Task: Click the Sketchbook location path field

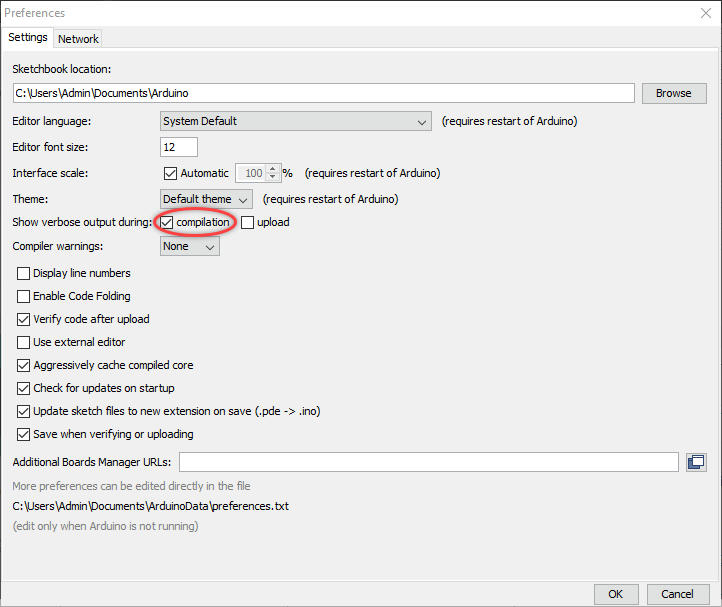Action: pos(324,93)
